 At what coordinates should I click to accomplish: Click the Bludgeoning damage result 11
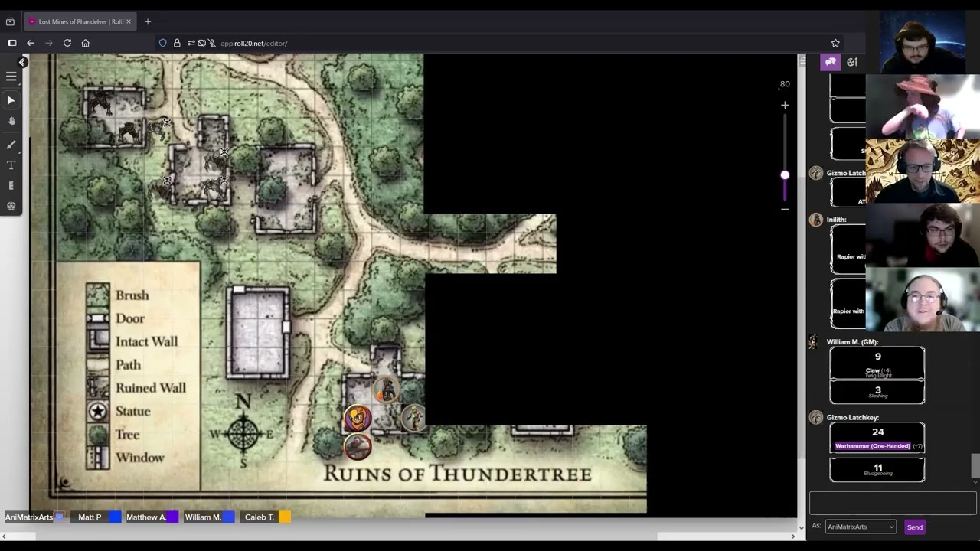[877, 468]
